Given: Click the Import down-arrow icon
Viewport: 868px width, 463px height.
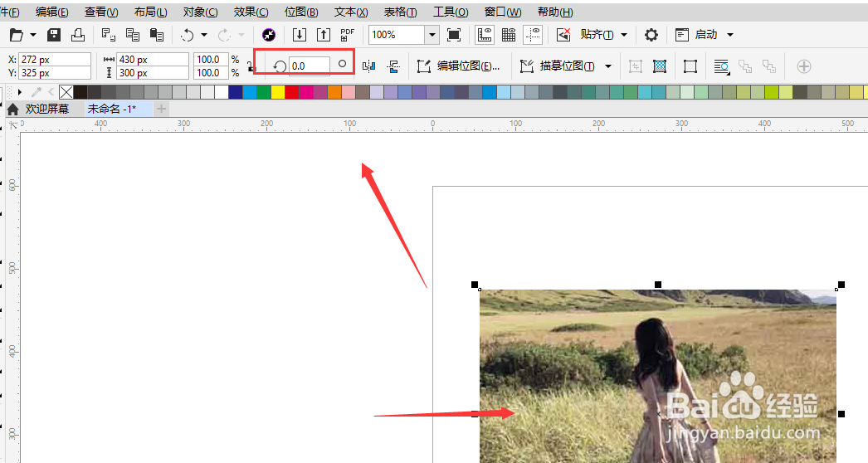Looking at the screenshot, I should tap(299, 35).
